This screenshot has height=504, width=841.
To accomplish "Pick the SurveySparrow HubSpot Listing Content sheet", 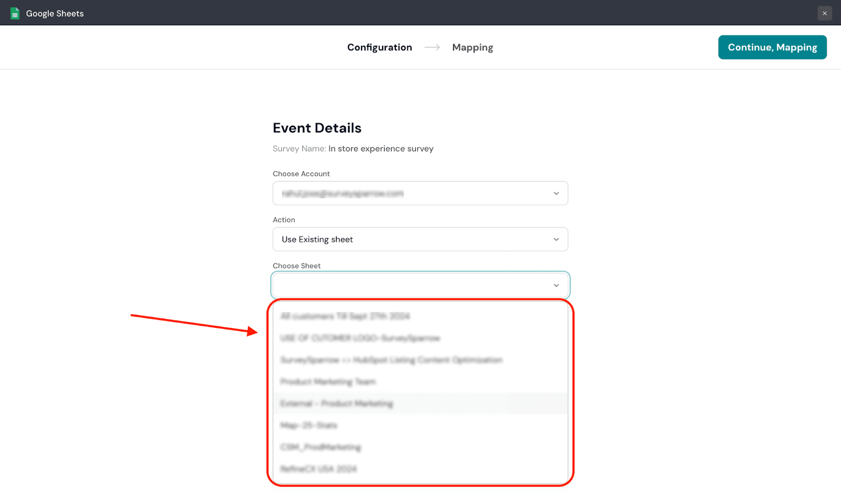I will pos(391,360).
